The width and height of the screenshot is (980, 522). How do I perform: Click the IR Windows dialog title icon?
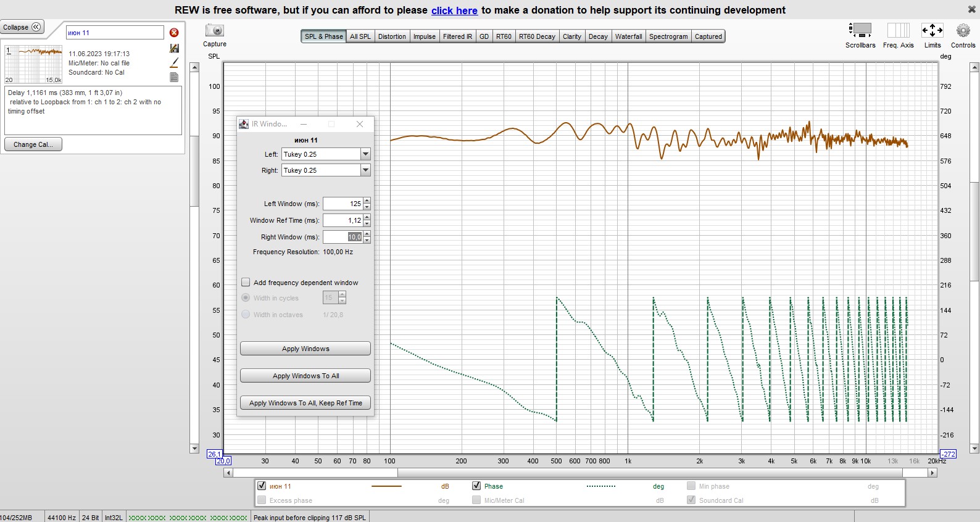point(244,124)
